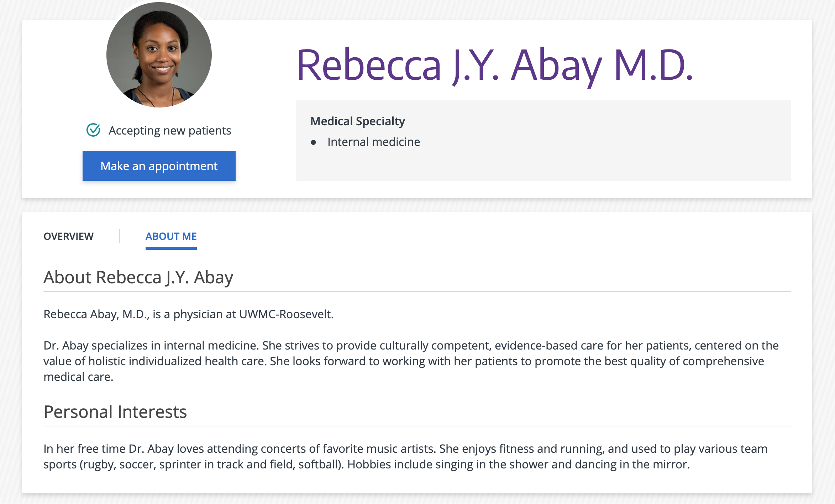Click Dr. Abay's circular profile photo
This screenshot has height=504, width=835.
pos(159,55)
